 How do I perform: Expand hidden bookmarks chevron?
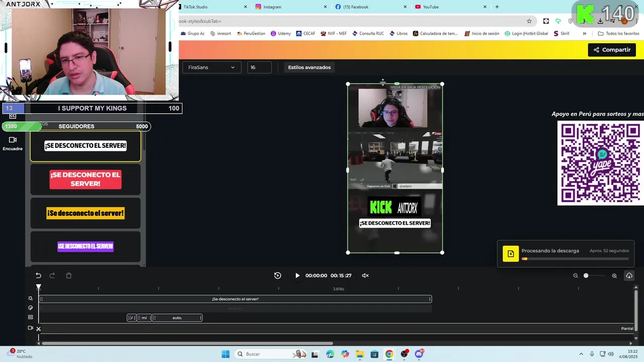click(x=584, y=34)
